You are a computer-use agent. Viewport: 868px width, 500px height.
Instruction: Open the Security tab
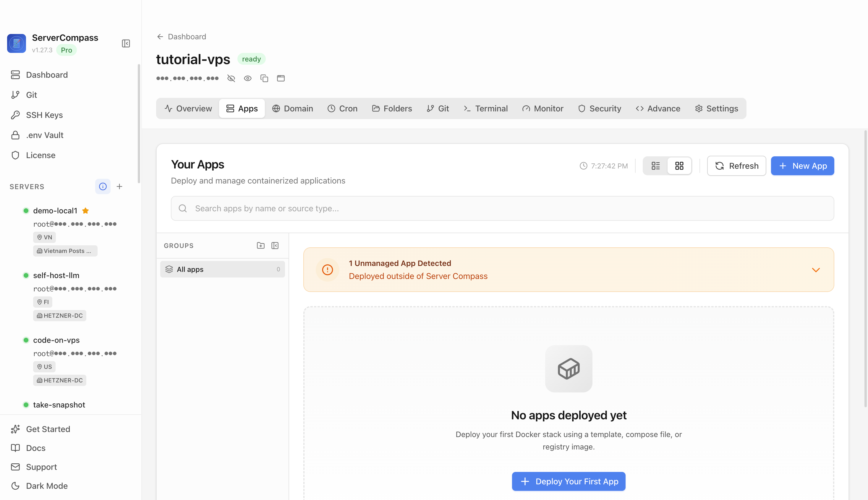pyautogui.click(x=600, y=108)
